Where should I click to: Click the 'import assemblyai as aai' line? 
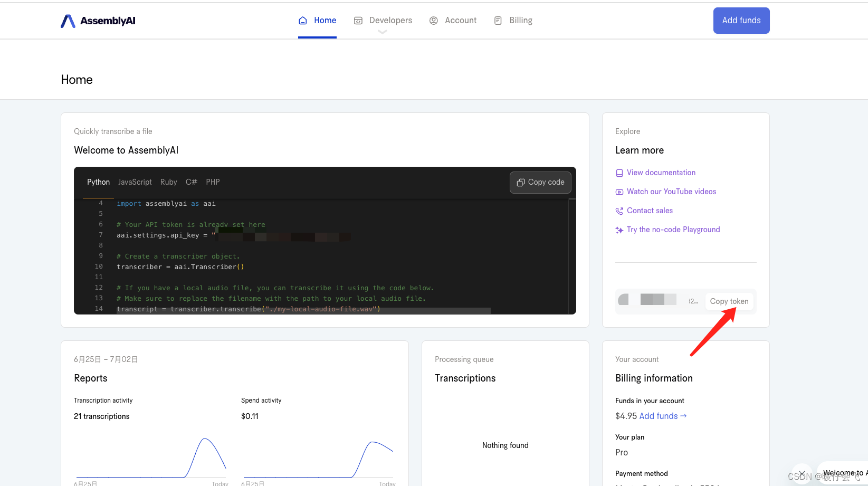[x=166, y=204]
